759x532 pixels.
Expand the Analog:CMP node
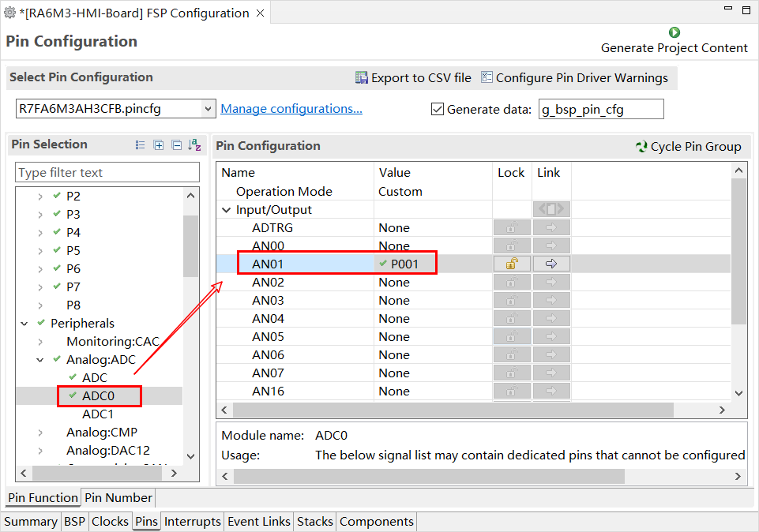40,433
